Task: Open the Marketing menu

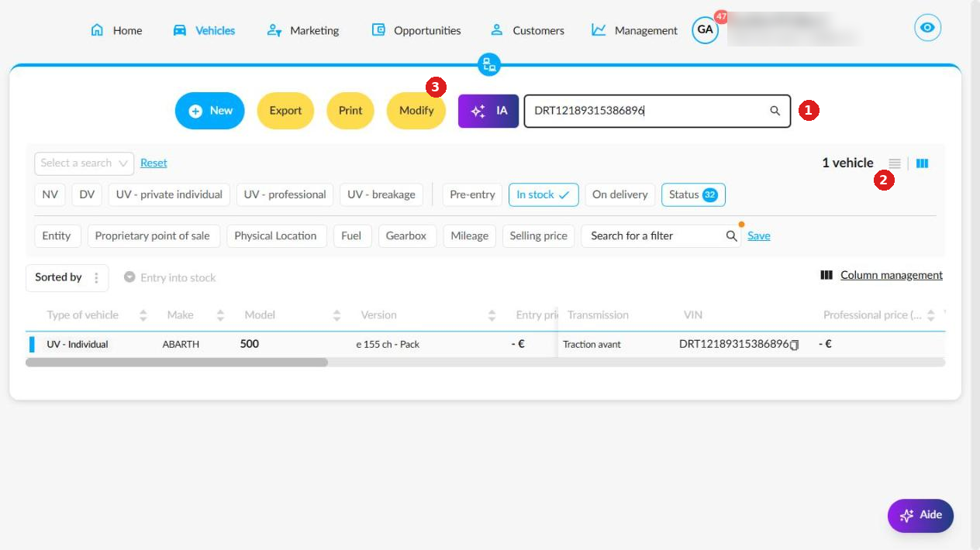Action: (302, 30)
